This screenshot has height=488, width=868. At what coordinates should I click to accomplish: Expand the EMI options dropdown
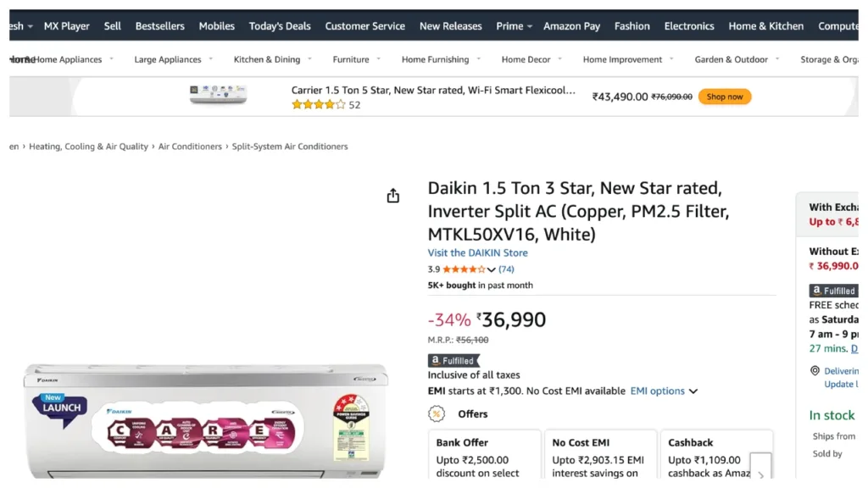tap(664, 391)
